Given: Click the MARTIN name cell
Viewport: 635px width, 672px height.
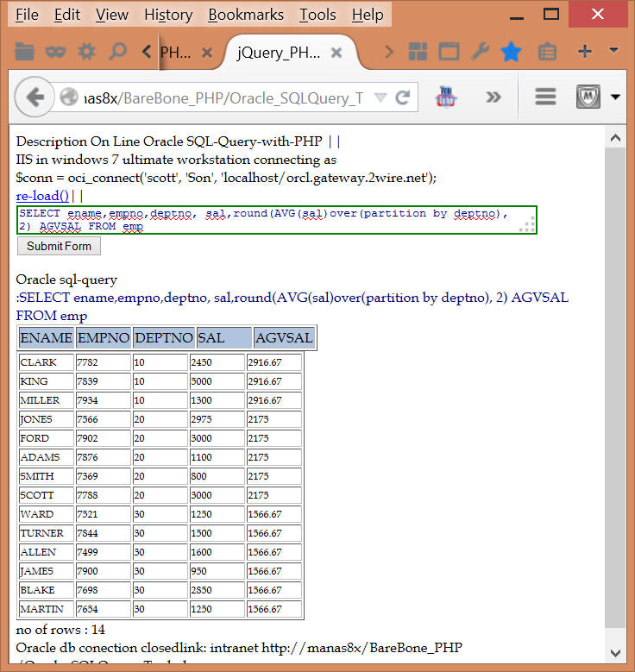Looking at the screenshot, I should (x=47, y=609).
